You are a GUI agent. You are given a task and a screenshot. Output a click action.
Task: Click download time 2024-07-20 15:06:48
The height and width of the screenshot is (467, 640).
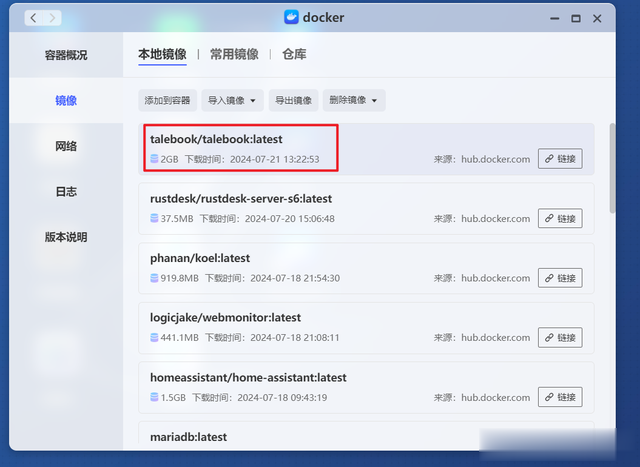click(290, 219)
